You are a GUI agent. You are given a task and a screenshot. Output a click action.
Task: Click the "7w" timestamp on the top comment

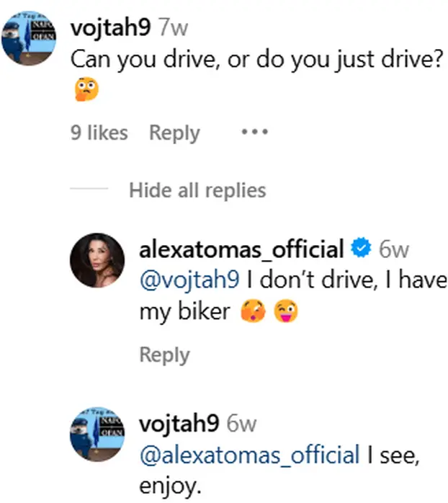point(172,29)
